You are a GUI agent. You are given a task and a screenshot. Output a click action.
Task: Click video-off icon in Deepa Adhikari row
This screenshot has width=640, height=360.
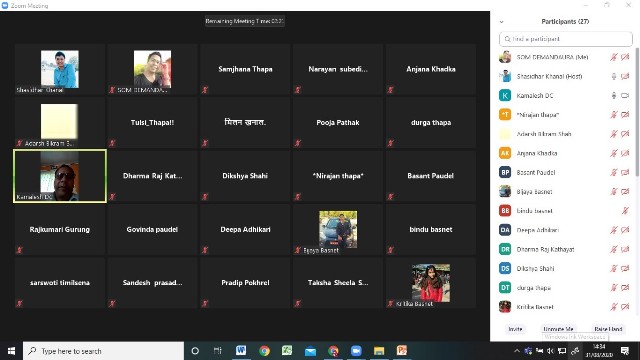point(625,230)
